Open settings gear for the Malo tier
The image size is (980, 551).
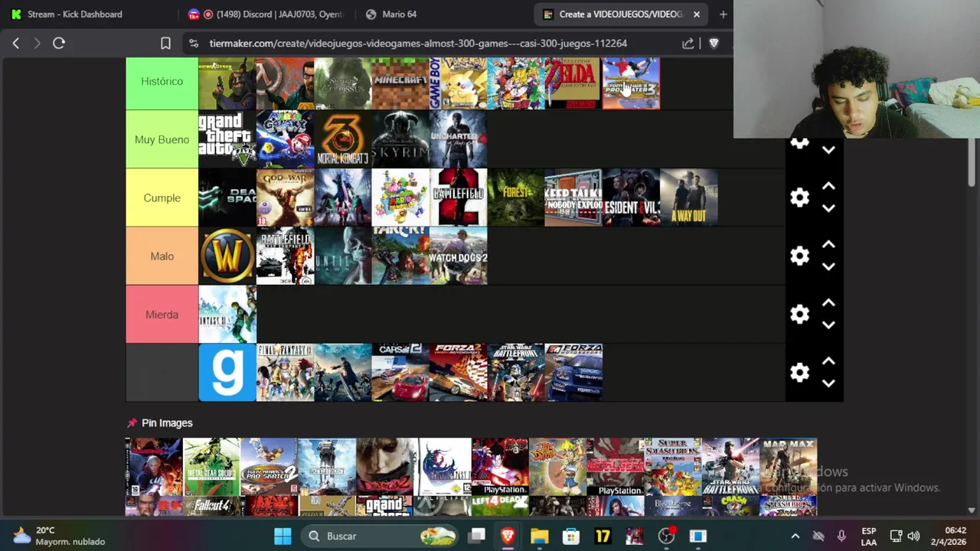799,256
